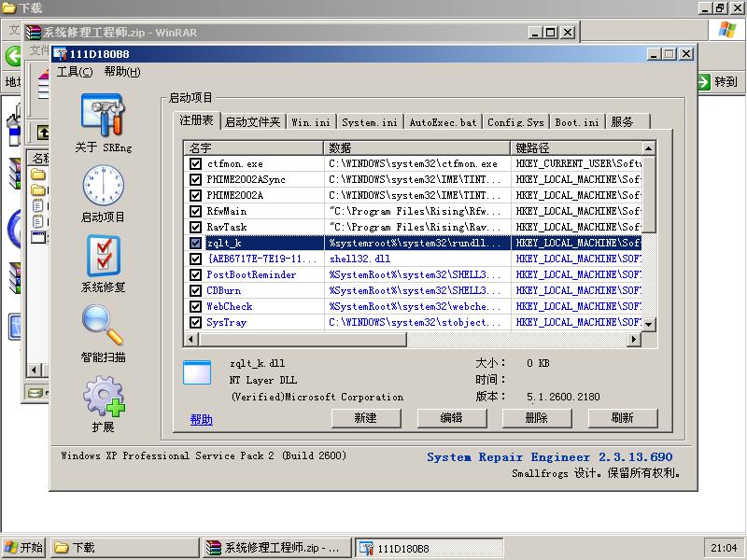Click the WinRAR up-folder icon
The height and width of the screenshot is (560, 747).
[x=43, y=132]
